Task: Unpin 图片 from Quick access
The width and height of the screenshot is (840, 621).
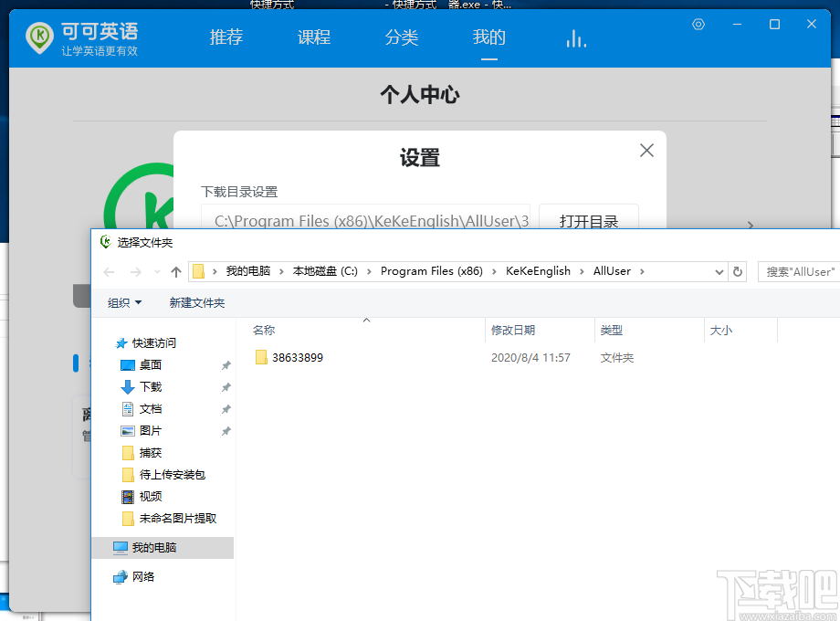Action: pyautogui.click(x=226, y=430)
